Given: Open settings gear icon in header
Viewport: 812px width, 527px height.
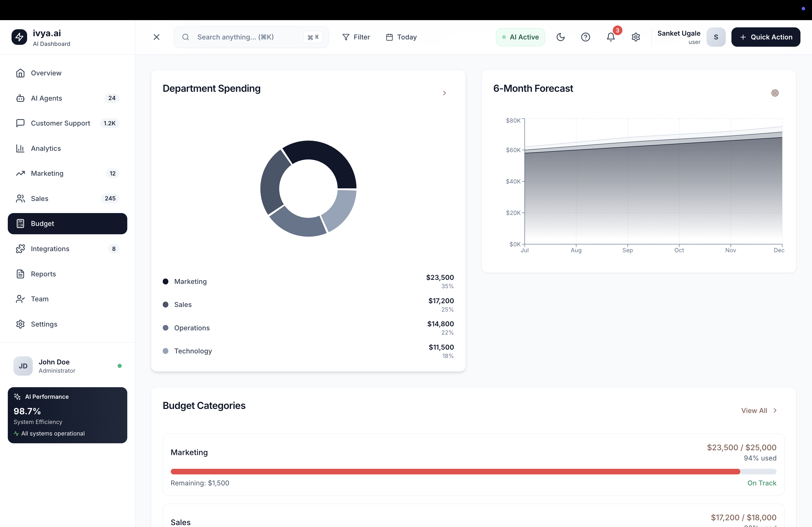Looking at the screenshot, I should pos(636,37).
